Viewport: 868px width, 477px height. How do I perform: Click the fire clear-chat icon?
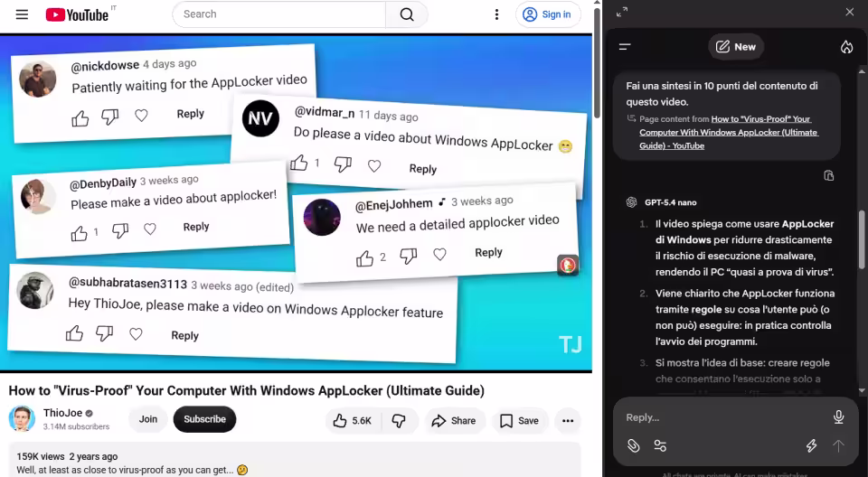(846, 47)
